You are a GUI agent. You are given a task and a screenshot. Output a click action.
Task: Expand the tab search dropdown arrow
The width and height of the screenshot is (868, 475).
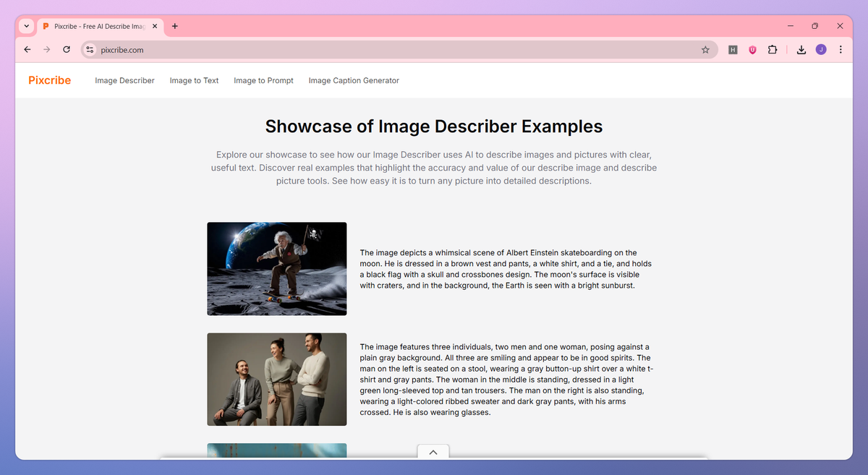[x=27, y=26]
